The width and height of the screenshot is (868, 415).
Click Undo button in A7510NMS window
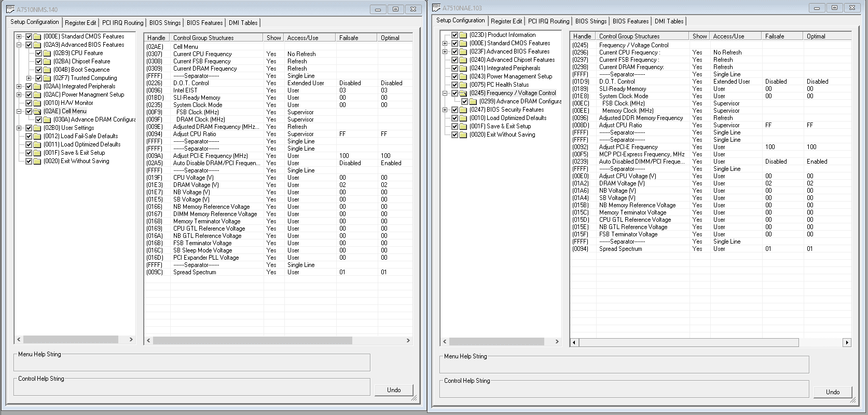(x=394, y=390)
